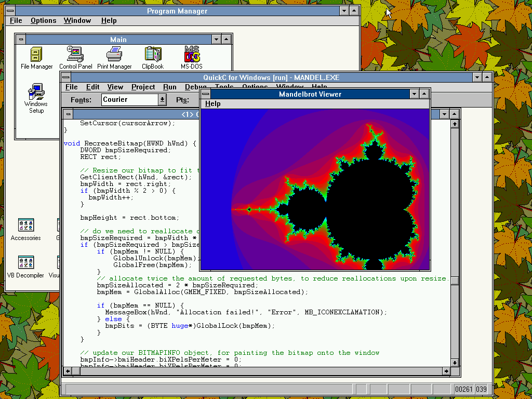Click the black Mandelbrot set body

(x=370, y=210)
